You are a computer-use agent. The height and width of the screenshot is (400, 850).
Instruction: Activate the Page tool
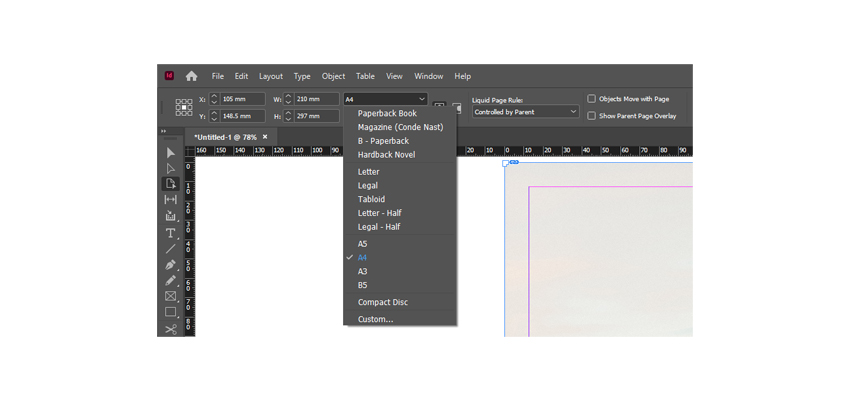coord(171,184)
